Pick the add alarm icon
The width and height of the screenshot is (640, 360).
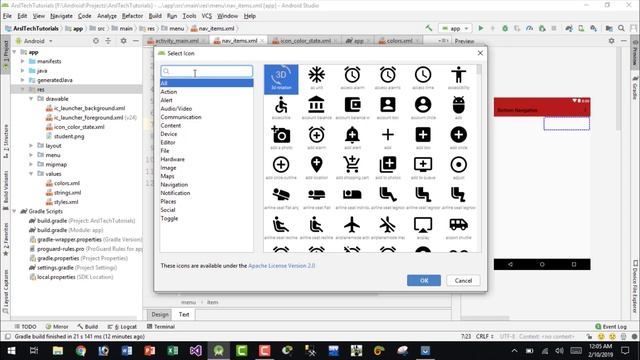[x=316, y=135]
